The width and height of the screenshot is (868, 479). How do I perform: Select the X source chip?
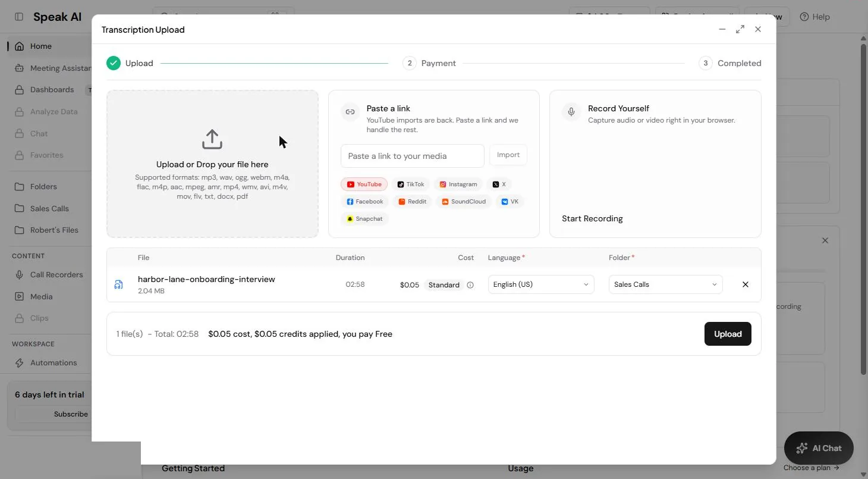tap(499, 184)
